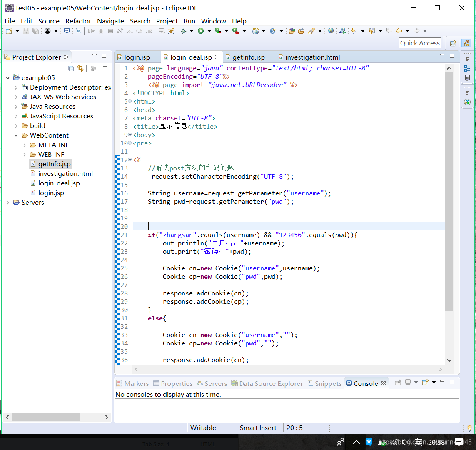Expand the Deployment Descriptor node

(16, 87)
